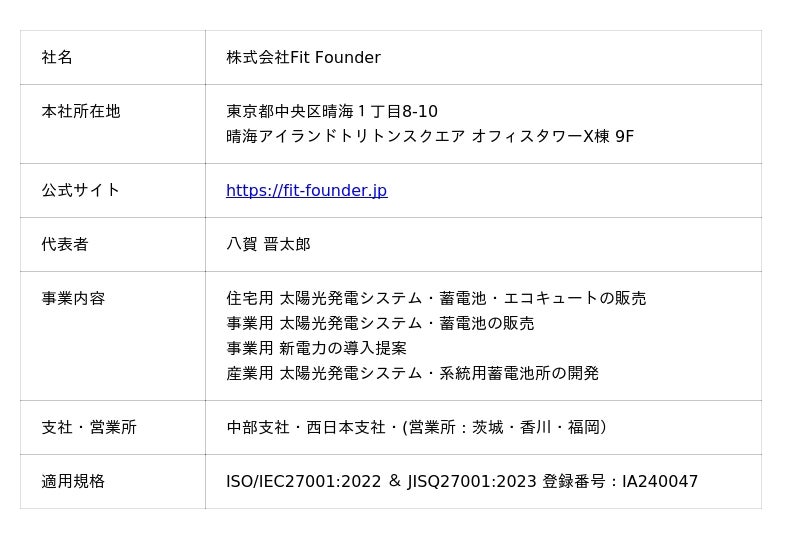
Task: Click the 登録番号:IA240047 registration number
Action: (x=620, y=482)
